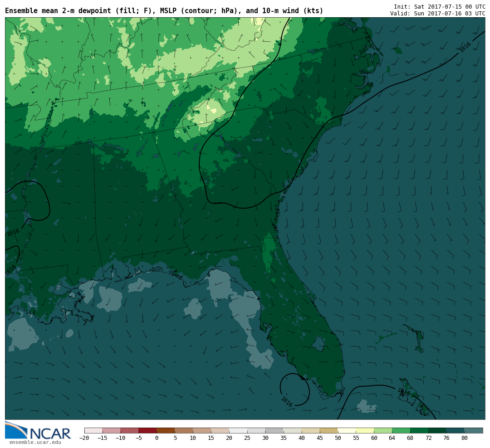
Task: Click the colorbar tick label '80'
Action: (x=465, y=438)
